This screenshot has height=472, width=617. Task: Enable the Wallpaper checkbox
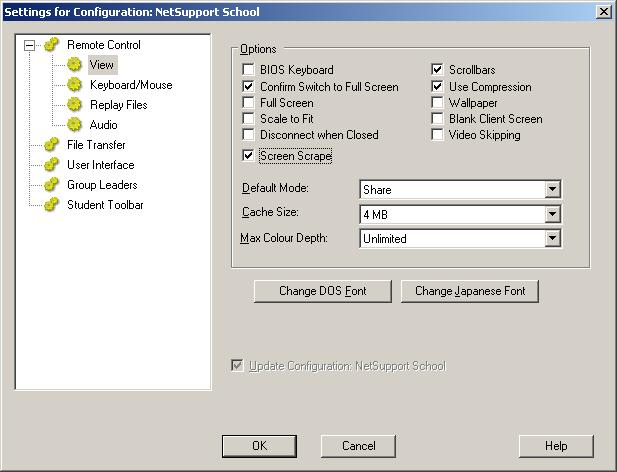pyautogui.click(x=437, y=102)
